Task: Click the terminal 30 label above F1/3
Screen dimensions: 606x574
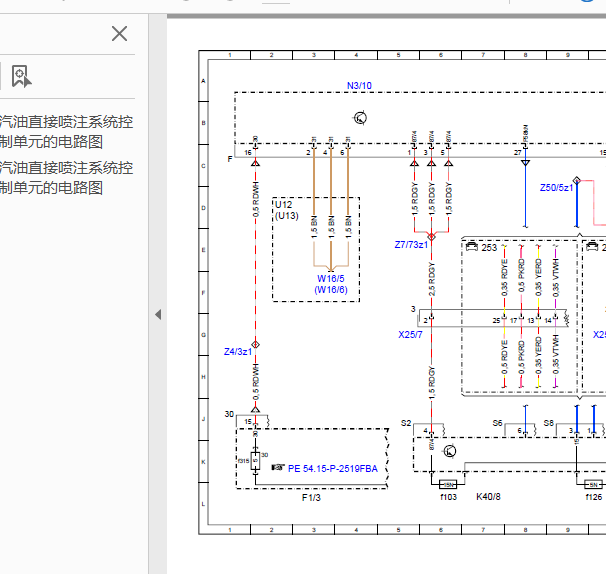Action: [x=229, y=414]
